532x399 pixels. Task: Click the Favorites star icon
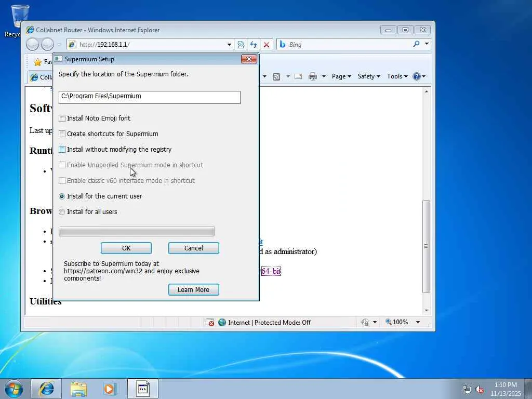coord(37,62)
